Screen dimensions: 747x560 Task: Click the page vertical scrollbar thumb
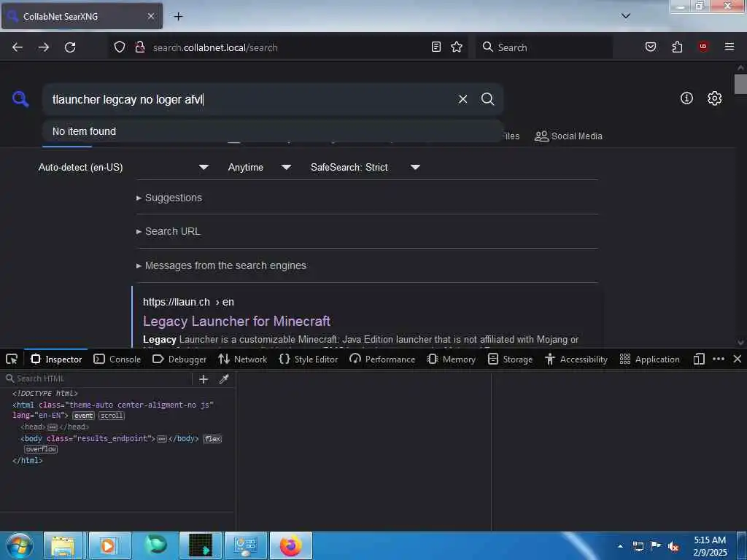[x=740, y=85]
